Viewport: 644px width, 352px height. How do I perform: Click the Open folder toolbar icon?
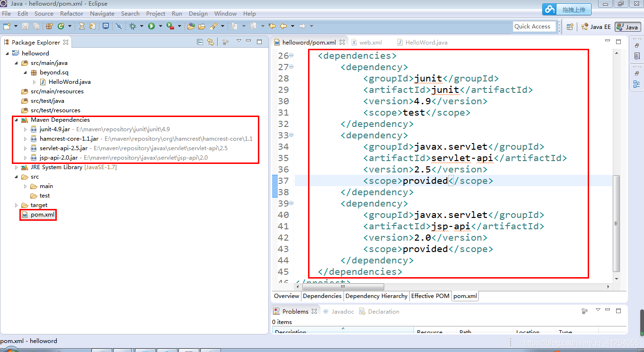[x=202, y=26]
